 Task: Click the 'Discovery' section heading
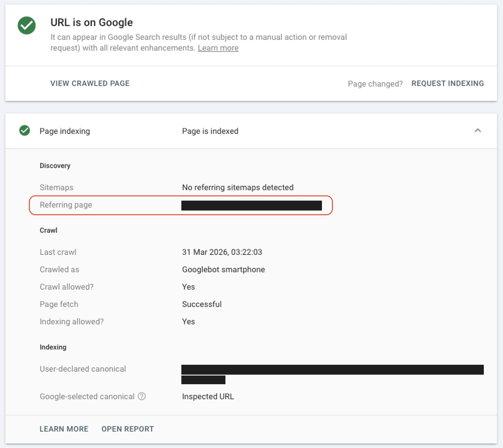[x=55, y=166]
